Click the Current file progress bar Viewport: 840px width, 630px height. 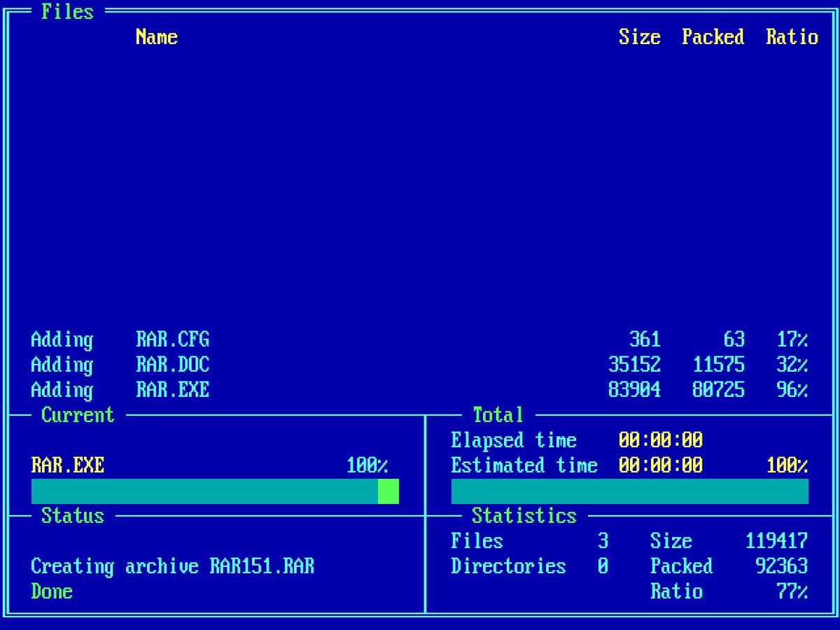point(215,491)
